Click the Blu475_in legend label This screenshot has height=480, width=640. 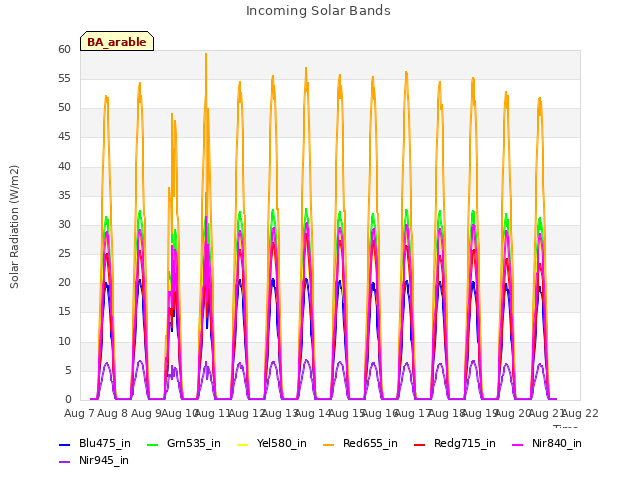105,443
